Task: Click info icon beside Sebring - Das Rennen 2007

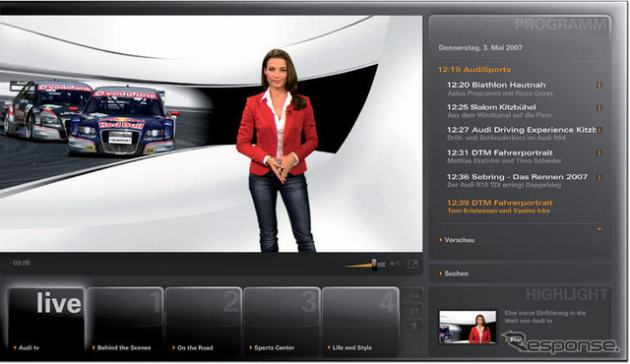Action: coord(599,177)
